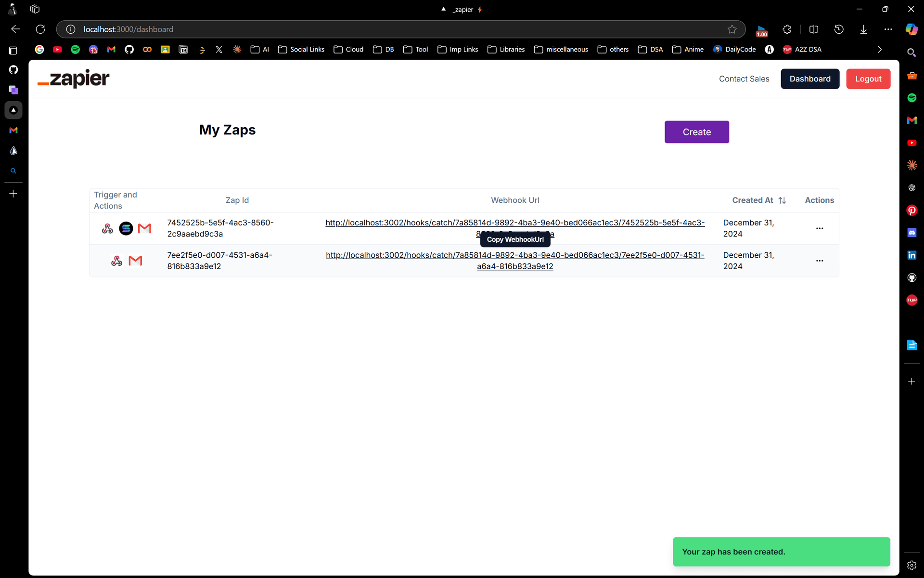This screenshot has height=578, width=924.
Task: Open Gmail from the right sidebar
Action: pyautogui.click(x=912, y=120)
